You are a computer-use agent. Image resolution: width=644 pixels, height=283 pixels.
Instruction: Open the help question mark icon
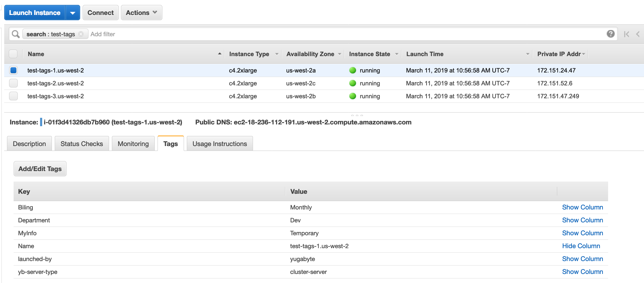pyautogui.click(x=610, y=34)
